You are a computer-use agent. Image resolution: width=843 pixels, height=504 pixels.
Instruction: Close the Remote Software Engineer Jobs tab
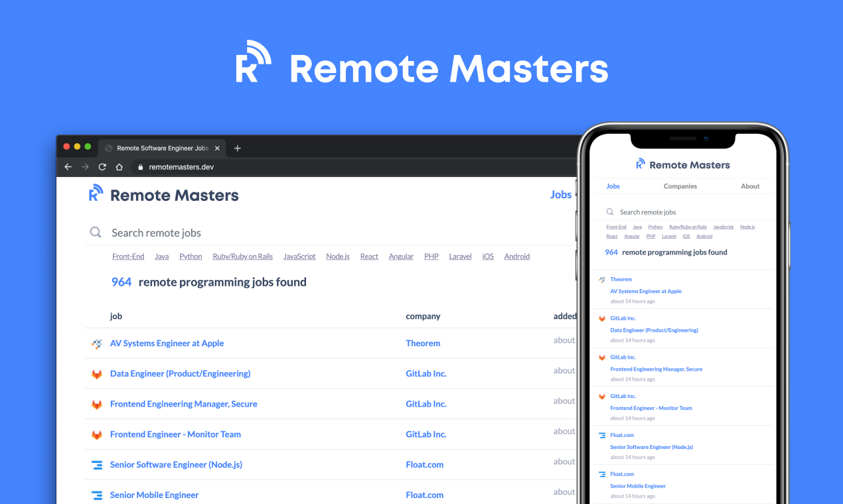(217, 149)
